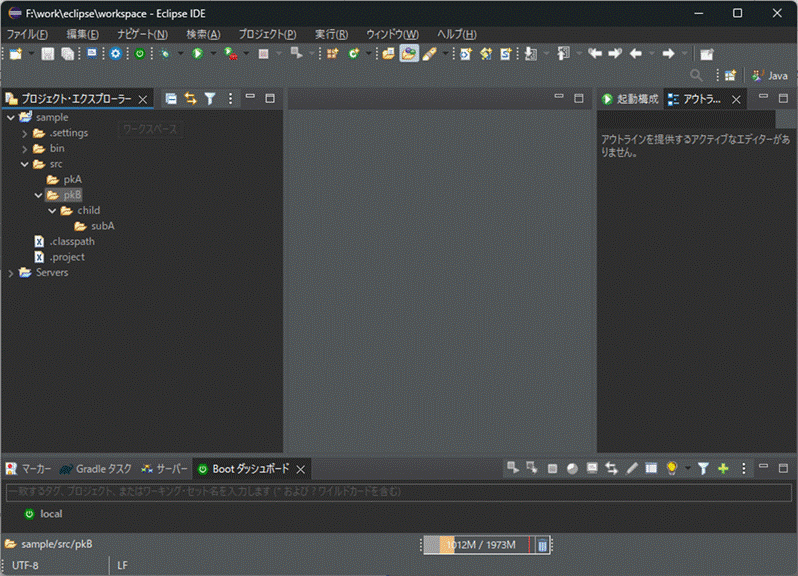The image size is (798, 576).
Task: Open dropdown next to lightbulb icon
Action: (688, 469)
